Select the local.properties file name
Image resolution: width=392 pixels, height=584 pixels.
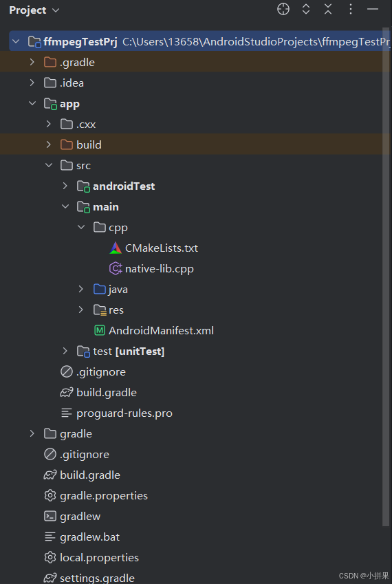click(x=100, y=558)
